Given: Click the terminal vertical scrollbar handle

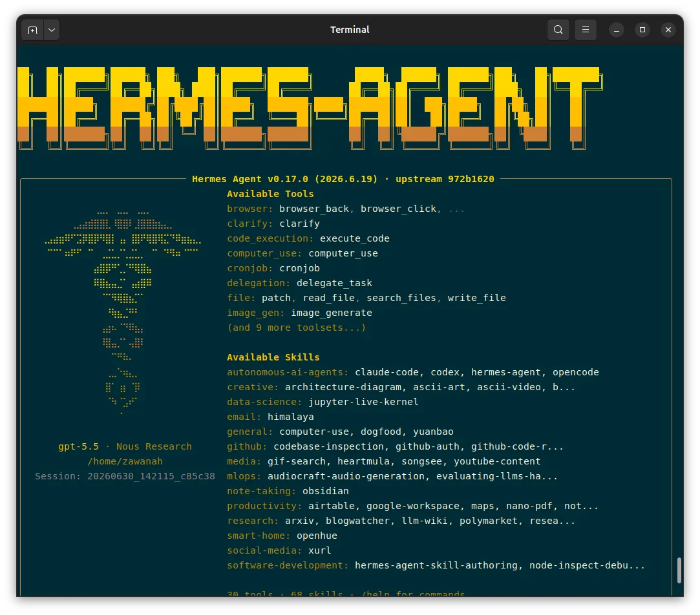Looking at the screenshot, I should coord(679,570).
